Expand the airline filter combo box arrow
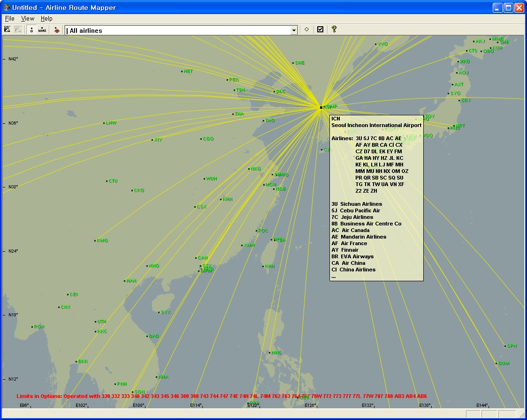This screenshot has height=420, width=527. point(294,29)
